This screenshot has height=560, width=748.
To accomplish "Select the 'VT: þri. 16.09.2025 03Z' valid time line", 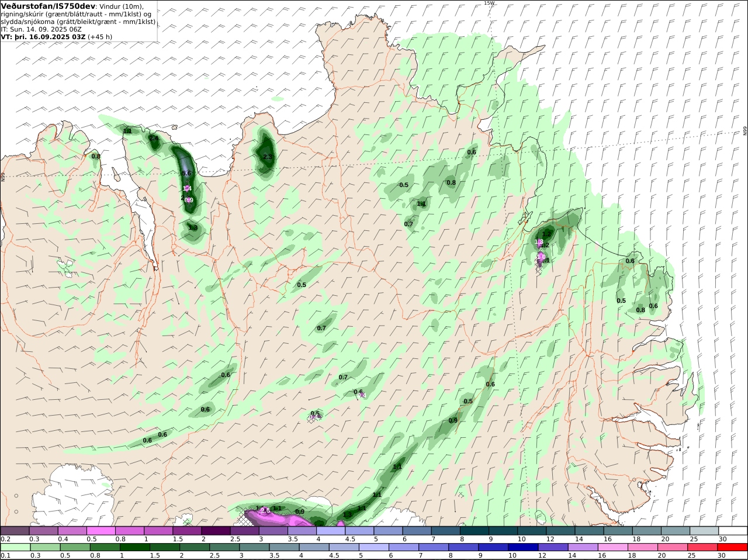I will click(43, 36).
